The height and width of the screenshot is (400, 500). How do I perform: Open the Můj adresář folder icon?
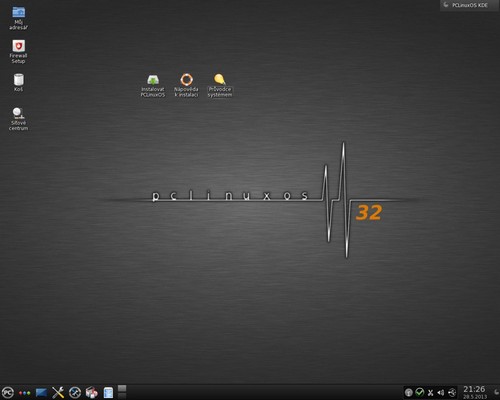[18, 12]
